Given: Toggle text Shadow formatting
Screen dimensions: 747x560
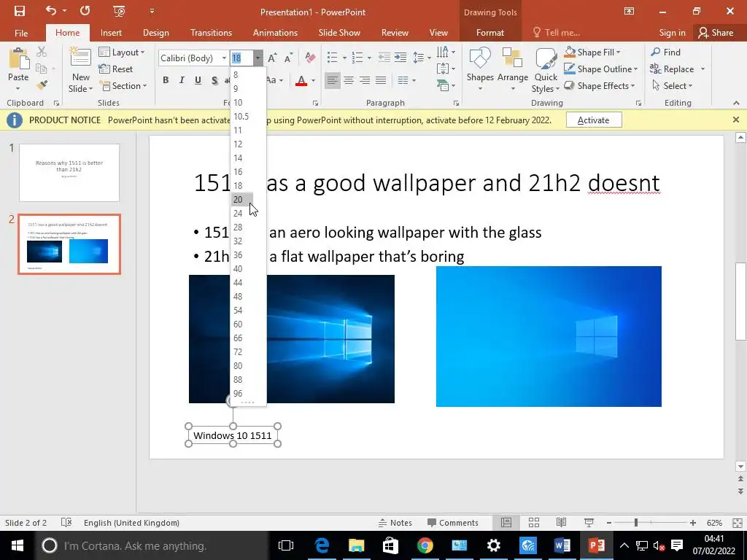Looking at the screenshot, I should click(214, 80).
